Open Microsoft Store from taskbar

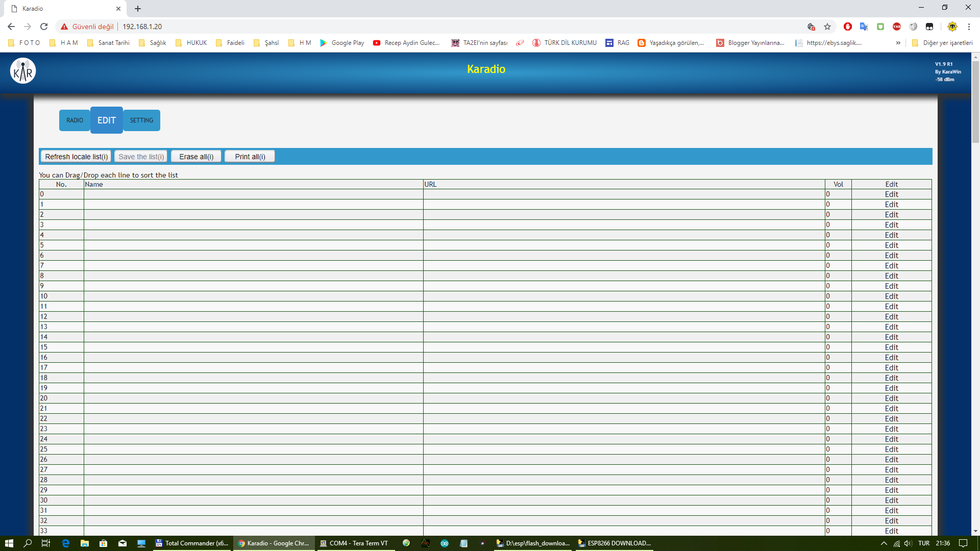click(103, 543)
